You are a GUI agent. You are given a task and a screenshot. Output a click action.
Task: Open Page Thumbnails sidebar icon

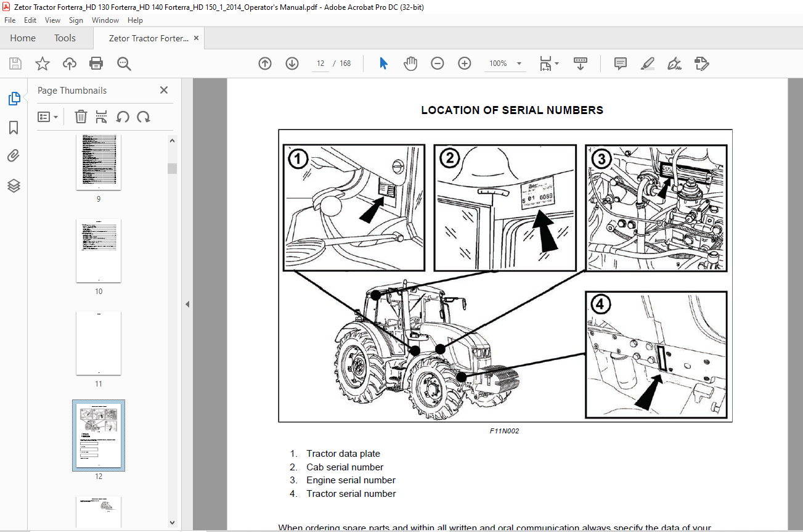[x=14, y=99]
